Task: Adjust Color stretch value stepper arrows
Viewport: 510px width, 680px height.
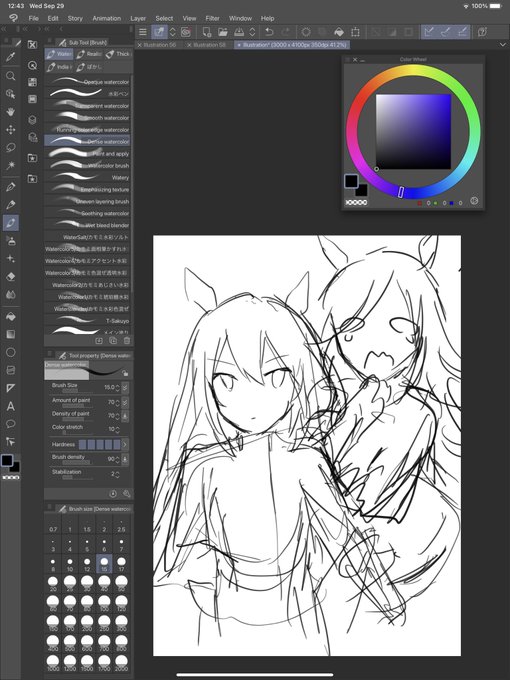Action: click(117, 429)
